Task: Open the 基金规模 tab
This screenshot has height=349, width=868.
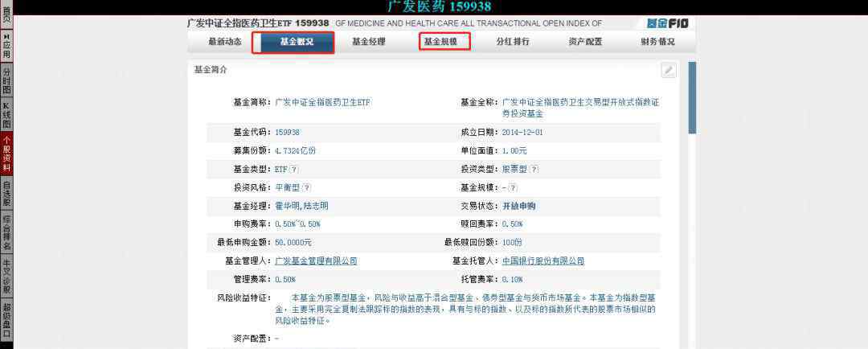Action: [440, 42]
